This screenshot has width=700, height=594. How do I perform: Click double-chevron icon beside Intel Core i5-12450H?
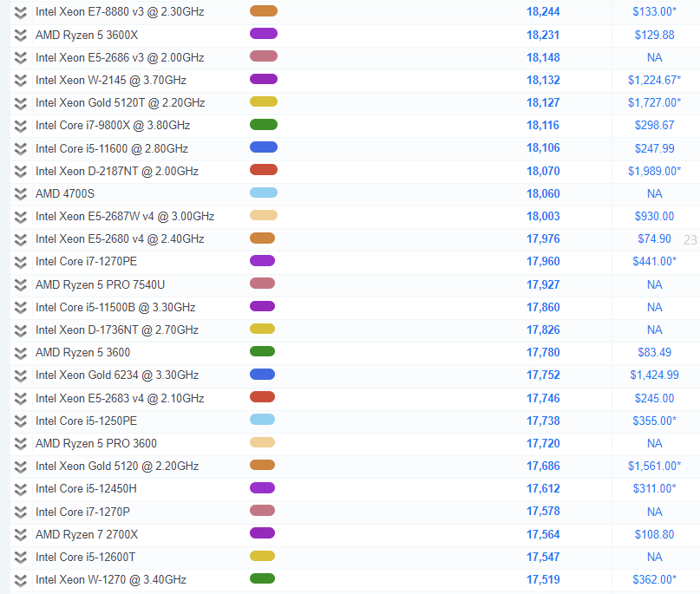tap(21, 489)
